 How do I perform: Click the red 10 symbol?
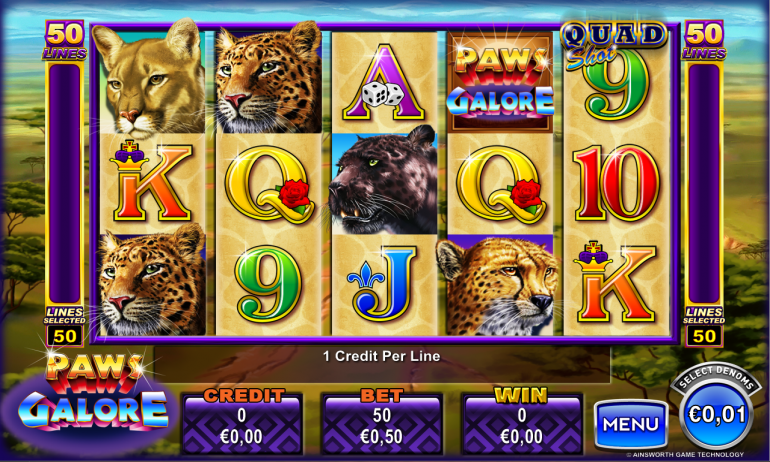pos(616,183)
